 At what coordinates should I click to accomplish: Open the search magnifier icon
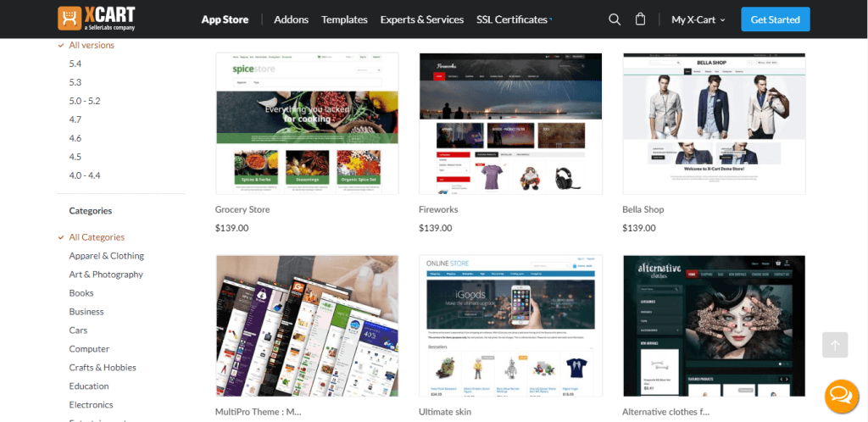click(x=615, y=19)
